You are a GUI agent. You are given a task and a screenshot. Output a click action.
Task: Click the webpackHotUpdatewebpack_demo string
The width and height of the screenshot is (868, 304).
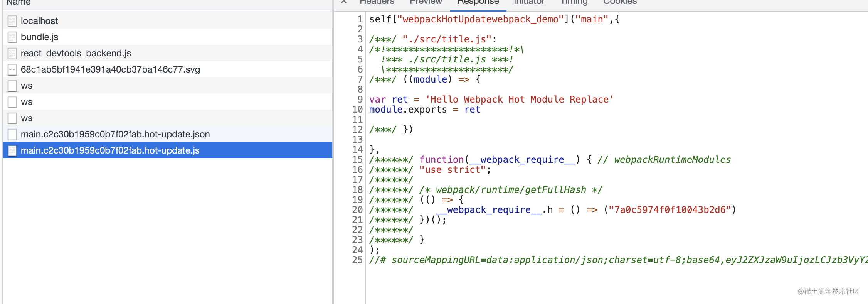click(480, 19)
